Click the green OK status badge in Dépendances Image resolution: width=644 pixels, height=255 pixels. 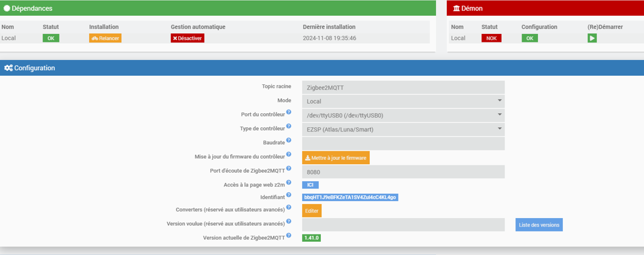pyautogui.click(x=51, y=38)
